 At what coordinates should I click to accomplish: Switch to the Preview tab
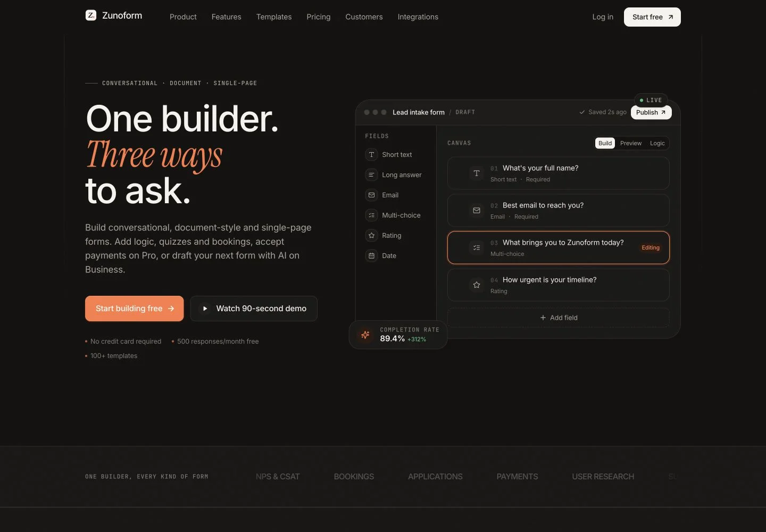coord(631,143)
